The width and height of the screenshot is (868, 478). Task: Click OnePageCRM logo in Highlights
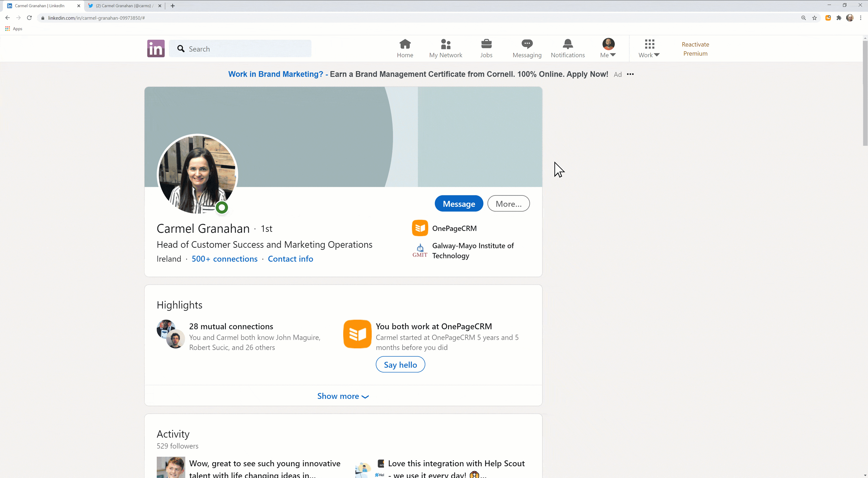(357, 334)
